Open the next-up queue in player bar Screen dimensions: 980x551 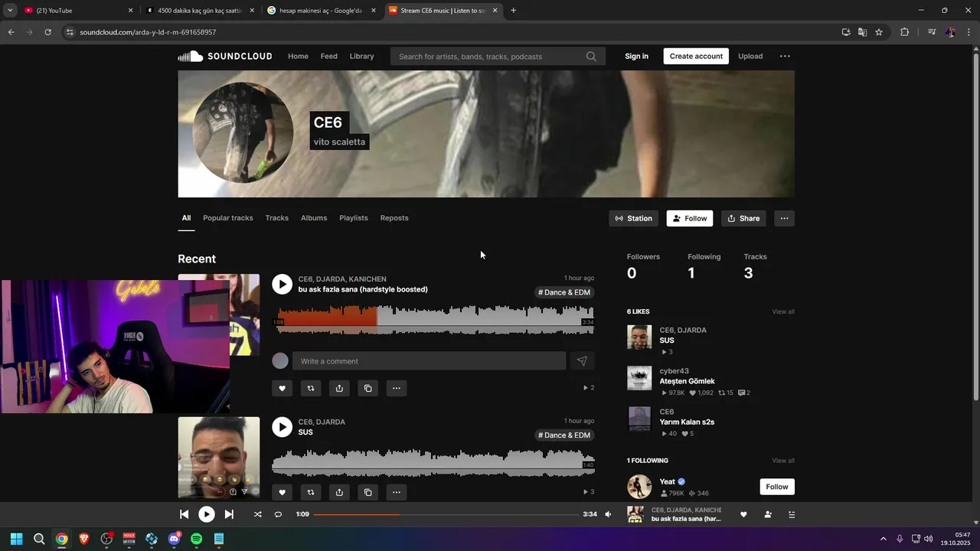click(791, 514)
